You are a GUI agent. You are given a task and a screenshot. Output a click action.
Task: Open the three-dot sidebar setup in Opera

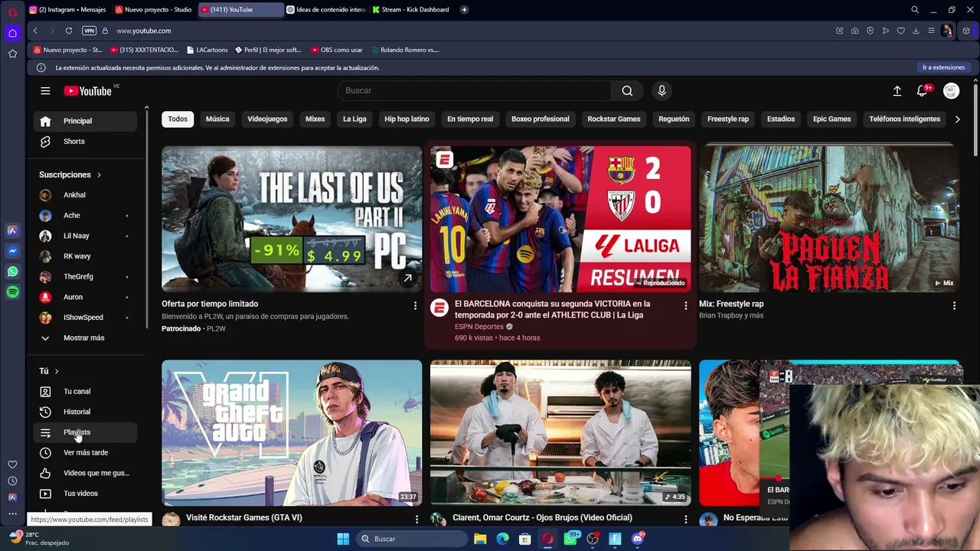(x=12, y=514)
